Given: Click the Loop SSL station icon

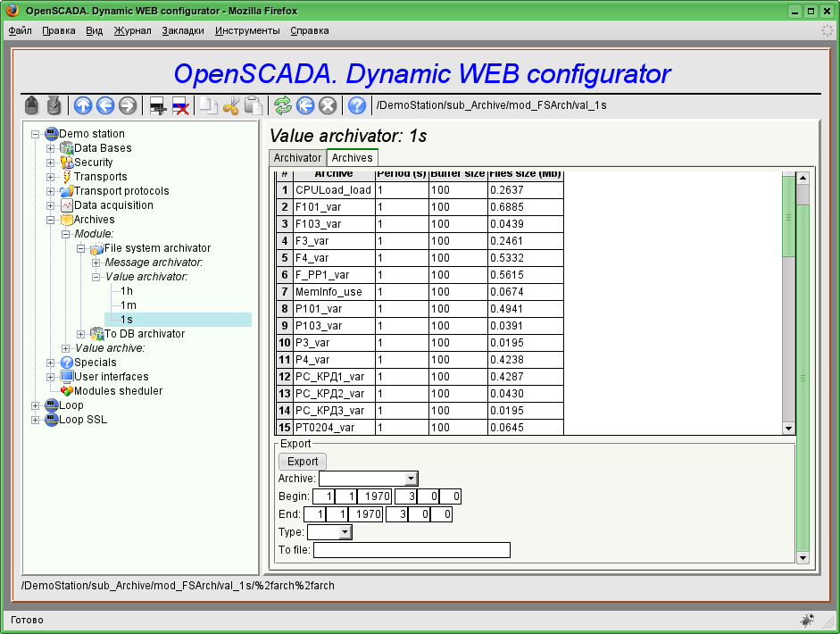Looking at the screenshot, I should click(52, 420).
